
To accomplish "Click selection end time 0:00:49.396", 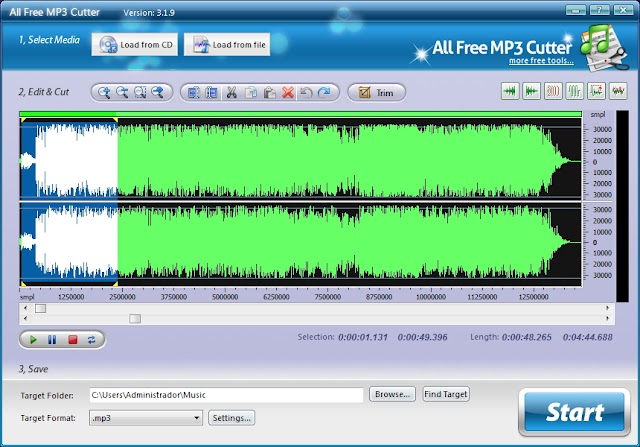I will 422,337.
